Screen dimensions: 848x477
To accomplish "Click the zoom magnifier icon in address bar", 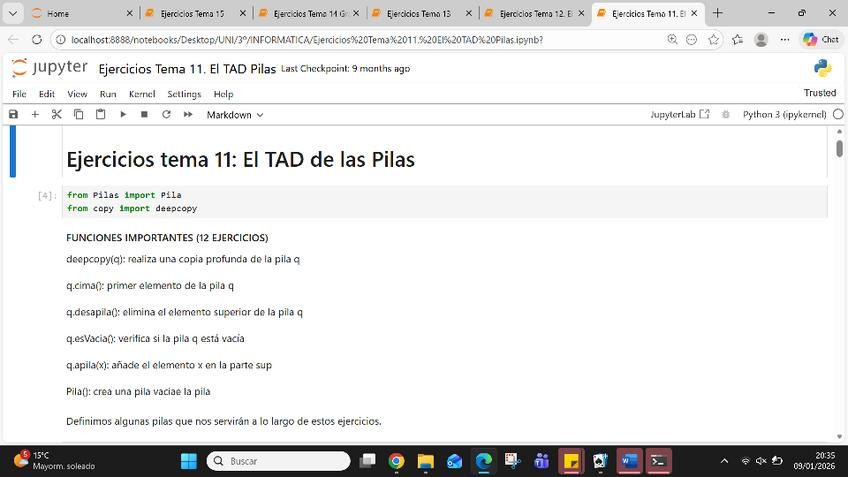I will (x=672, y=39).
